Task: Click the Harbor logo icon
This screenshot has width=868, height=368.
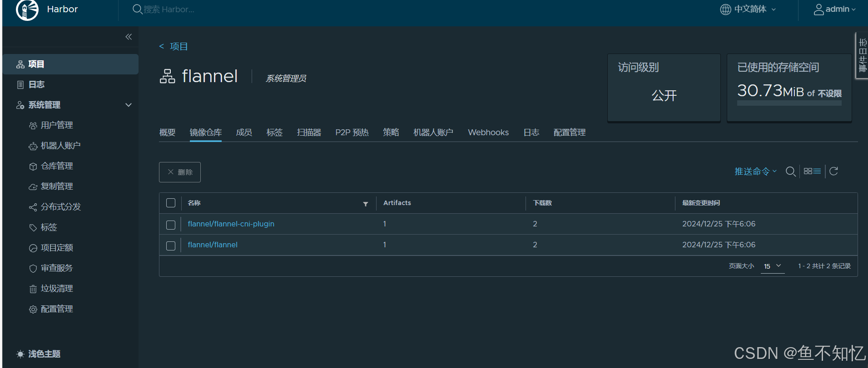Action: click(x=27, y=10)
